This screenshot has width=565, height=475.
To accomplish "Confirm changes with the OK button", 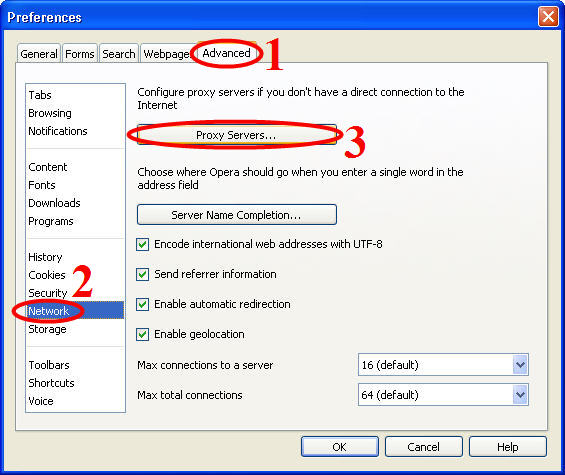I will click(340, 447).
